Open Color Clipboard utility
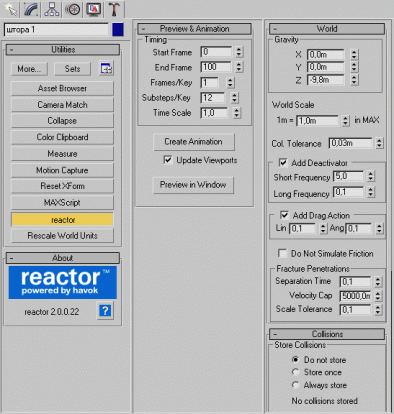394x414 pixels. pos(62,137)
